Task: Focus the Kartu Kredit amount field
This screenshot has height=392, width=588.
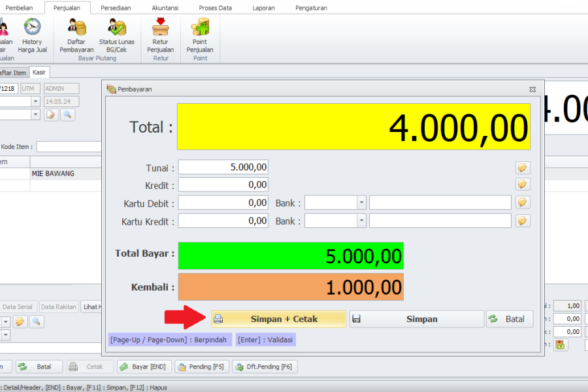Action: click(223, 221)
